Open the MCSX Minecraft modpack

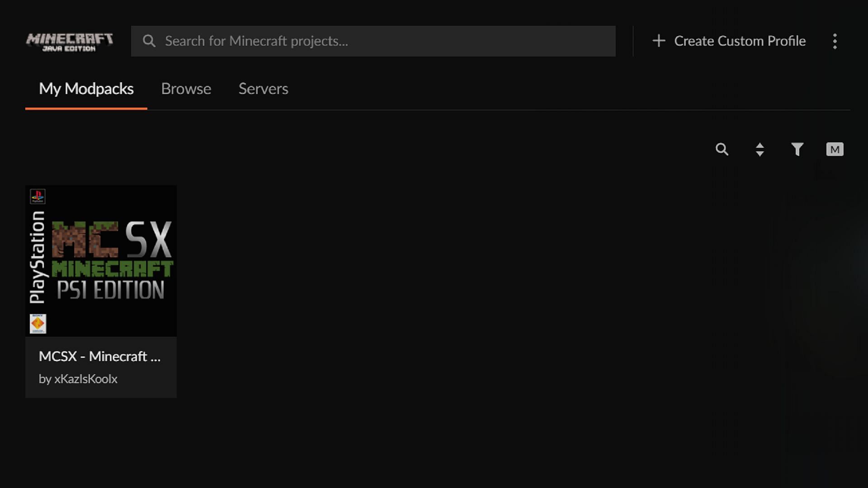[x=100, y=291]
